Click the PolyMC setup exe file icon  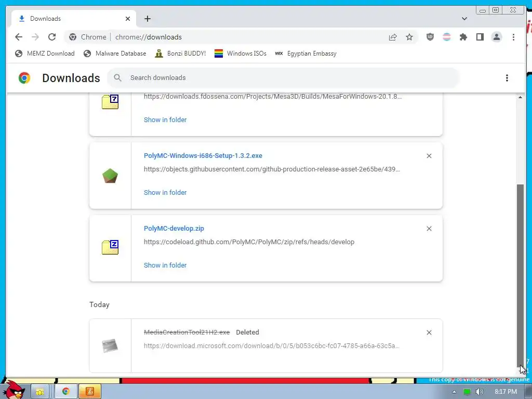[x=110, y=176]
